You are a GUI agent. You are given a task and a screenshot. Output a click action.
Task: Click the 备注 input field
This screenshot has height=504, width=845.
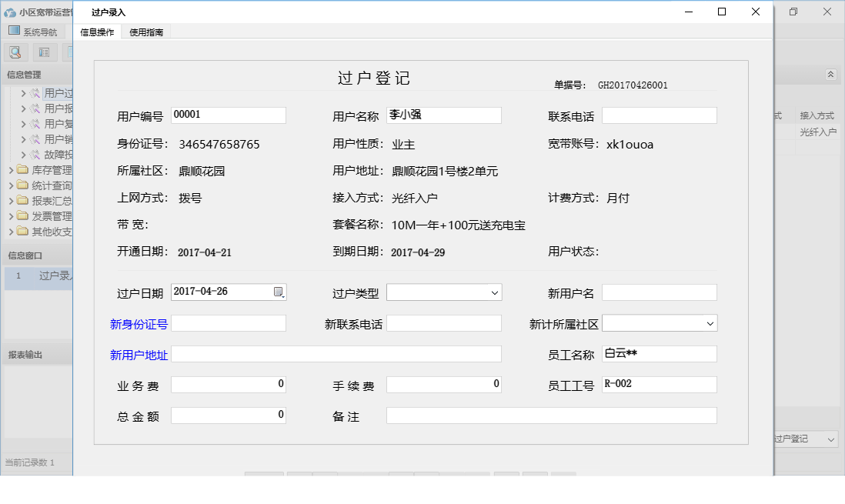pyautogui.click(x=551, y=415)
